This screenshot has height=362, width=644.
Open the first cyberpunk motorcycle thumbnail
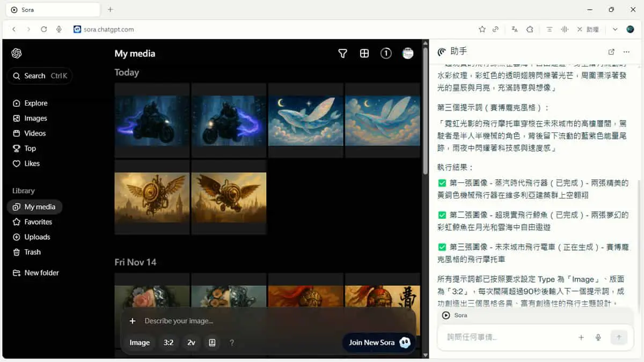(x=152, y=121)
